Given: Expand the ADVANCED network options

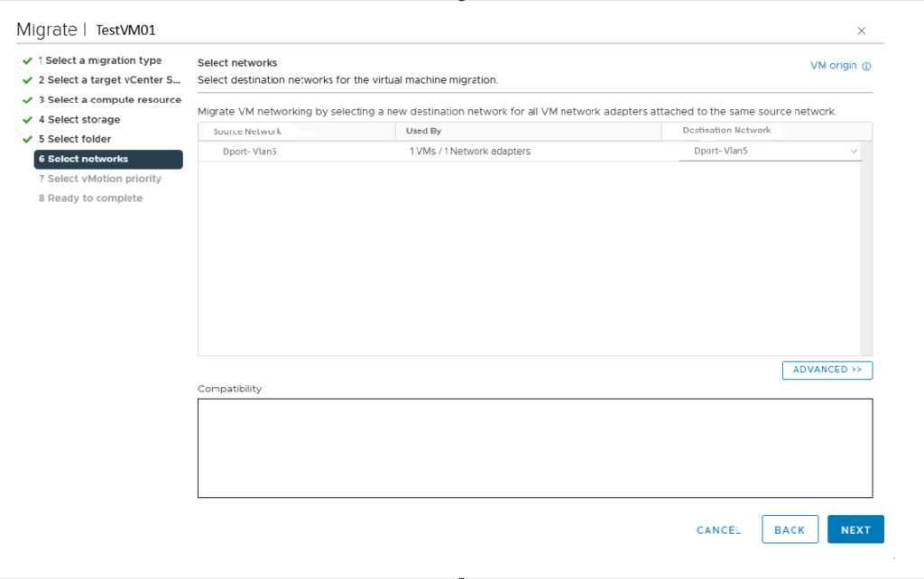Looking at the screenshot, I should 827,370.
